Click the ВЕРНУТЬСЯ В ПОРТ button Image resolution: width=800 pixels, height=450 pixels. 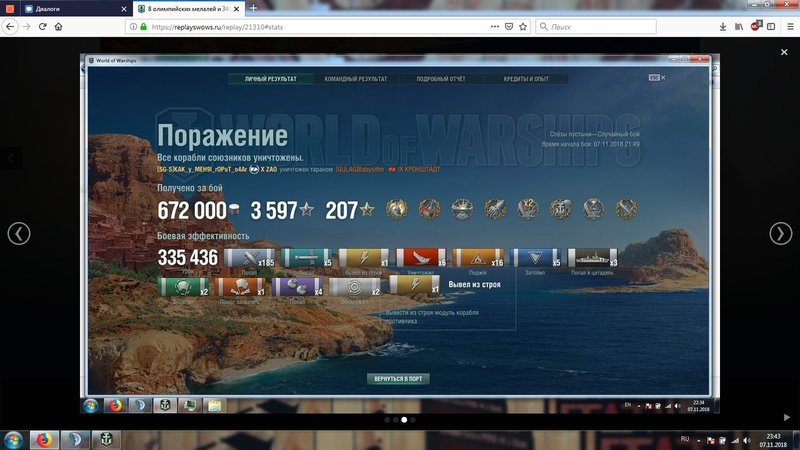pyautogui.click(x=398, y=379)
